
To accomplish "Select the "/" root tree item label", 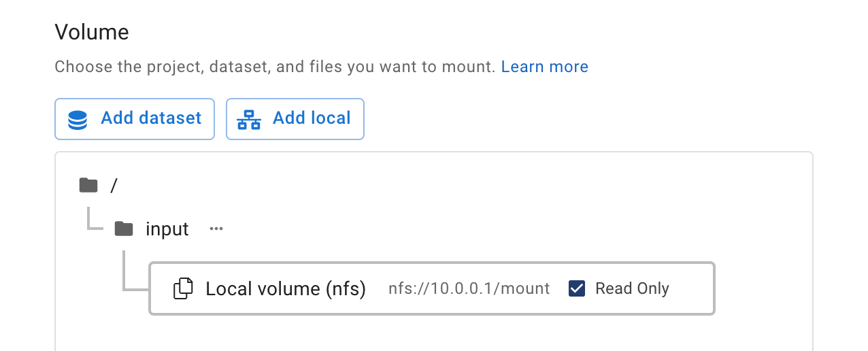I will tap(114, 185).
